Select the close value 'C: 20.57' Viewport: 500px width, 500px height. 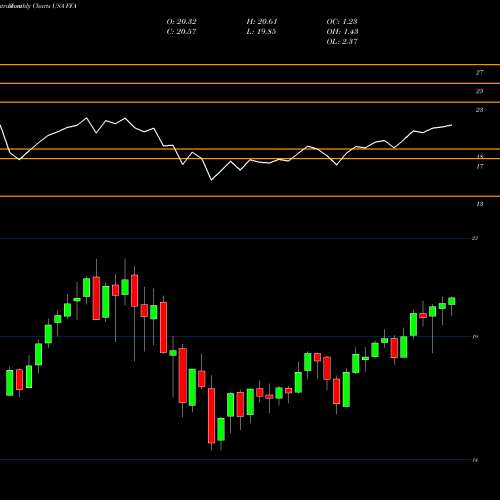pos(181,32)
